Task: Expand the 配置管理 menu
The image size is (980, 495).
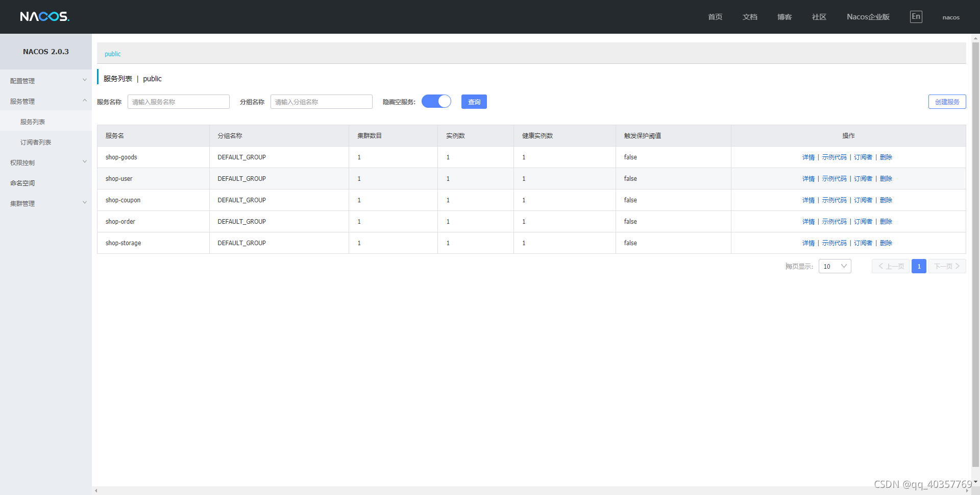Action: (x=46, y=81)
